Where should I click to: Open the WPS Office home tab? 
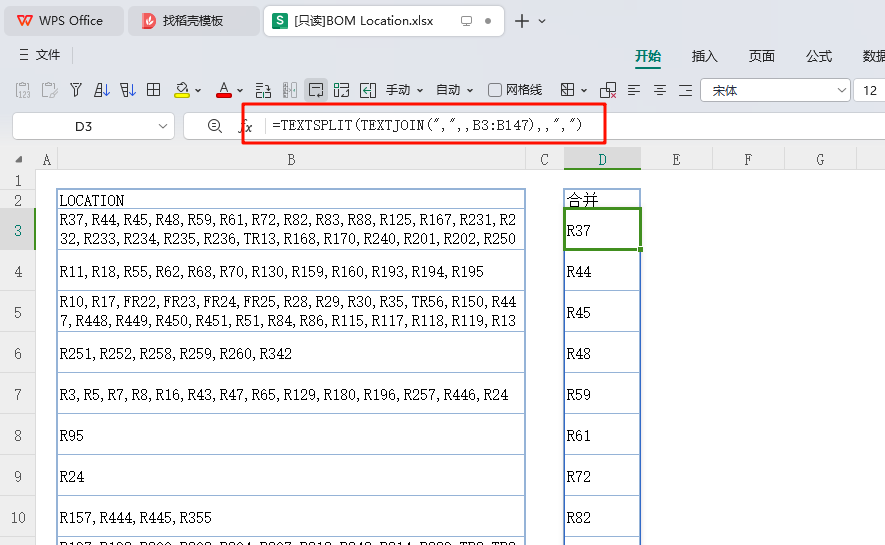[x=63, y=21]
